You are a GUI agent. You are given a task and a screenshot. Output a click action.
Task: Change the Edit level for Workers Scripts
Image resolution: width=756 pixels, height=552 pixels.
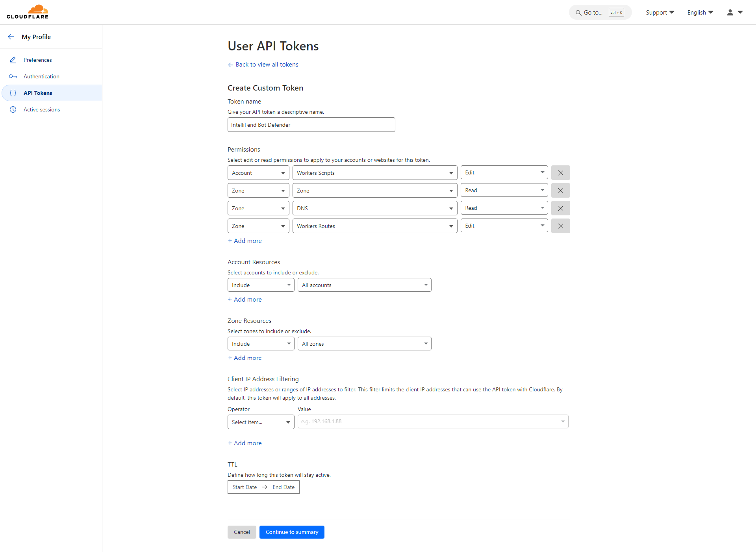(504, 172)
